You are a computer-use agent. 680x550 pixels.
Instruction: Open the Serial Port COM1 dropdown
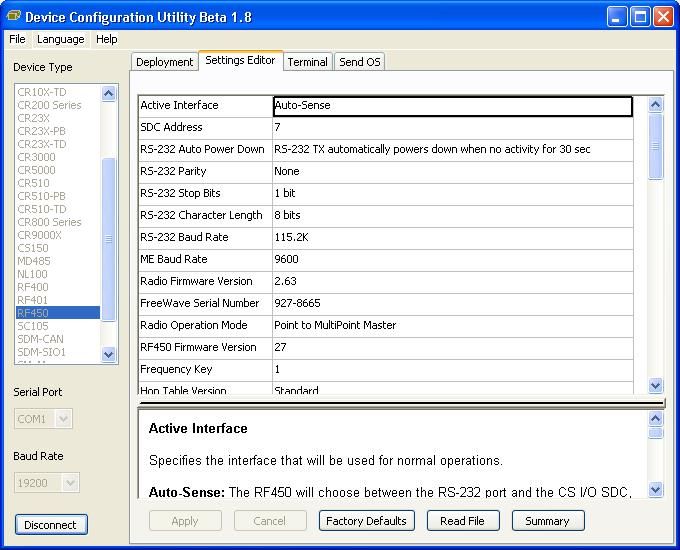63,419
